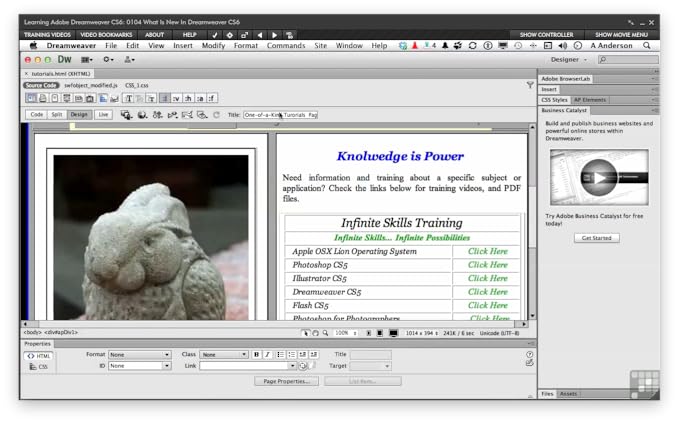
Task: Toggle the :v visited link state button
Action: [176, 99]
